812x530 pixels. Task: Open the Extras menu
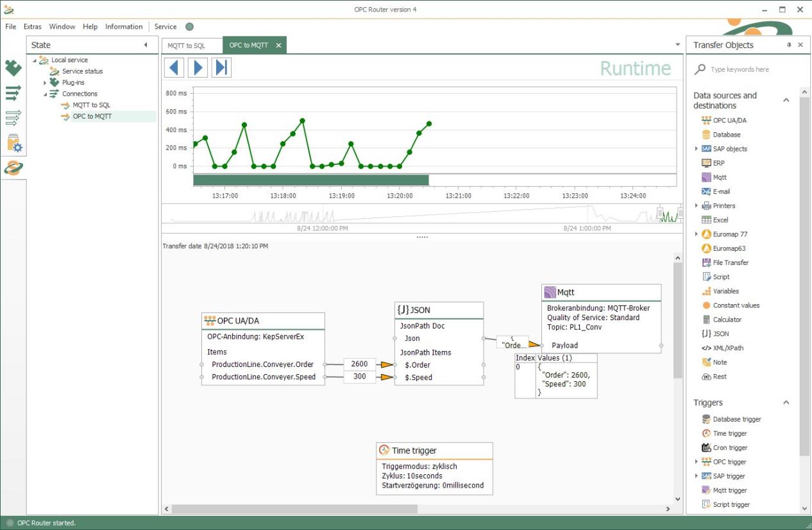tap(32, 27)
